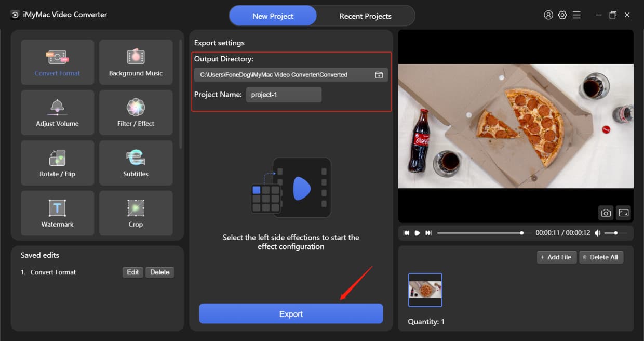Click the '00:00:11 / 00:00:12' time display
The image size is (644, 341).
(562, 233)
